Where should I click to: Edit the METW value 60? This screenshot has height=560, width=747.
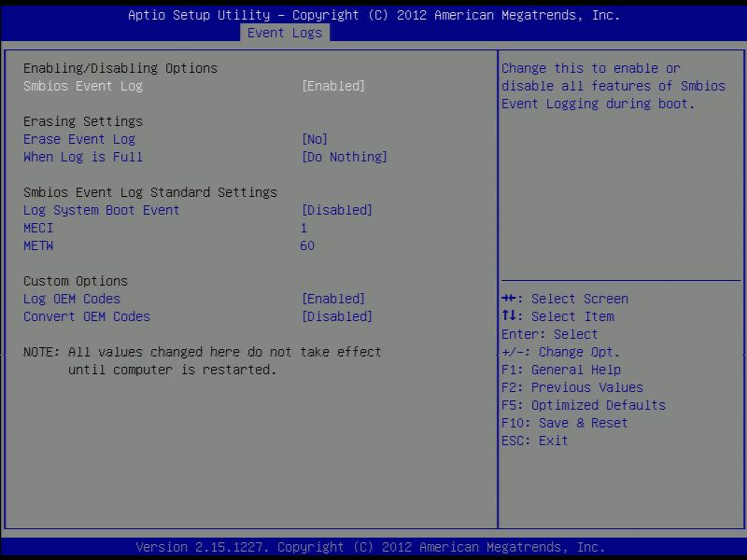click(x=307, y=245)
